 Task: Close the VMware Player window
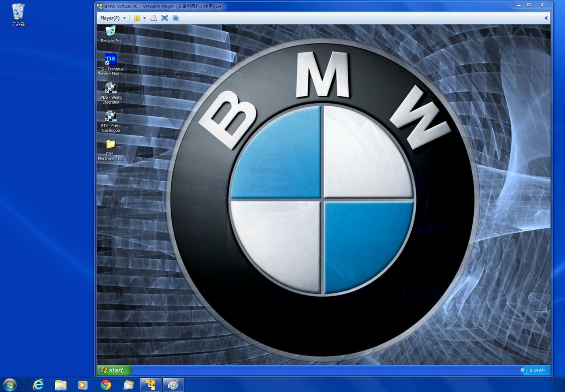coord(543,5)
